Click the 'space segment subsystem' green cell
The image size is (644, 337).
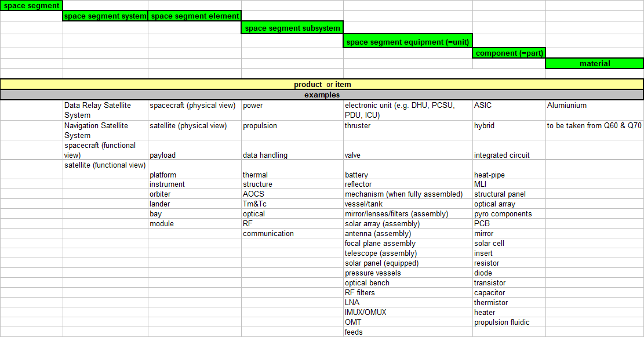pos(292,28)
